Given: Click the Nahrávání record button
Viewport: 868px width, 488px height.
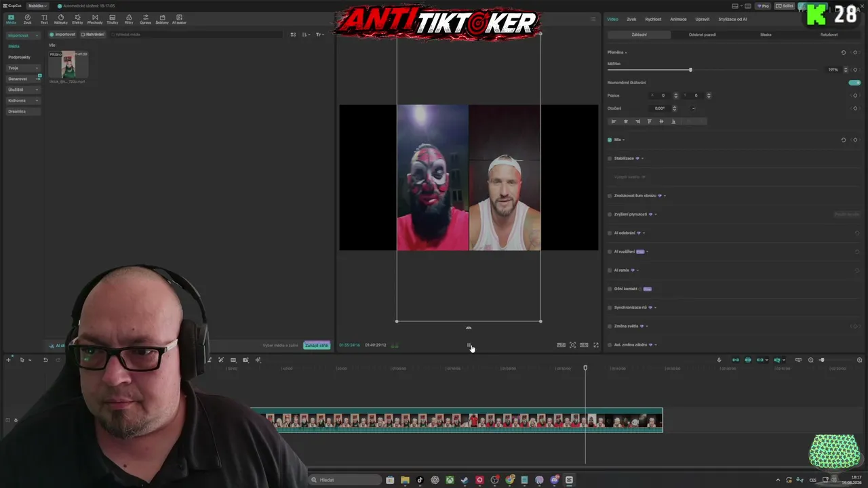Looking at the screenshot, I should pyautogui.click(x=93, y=35).
